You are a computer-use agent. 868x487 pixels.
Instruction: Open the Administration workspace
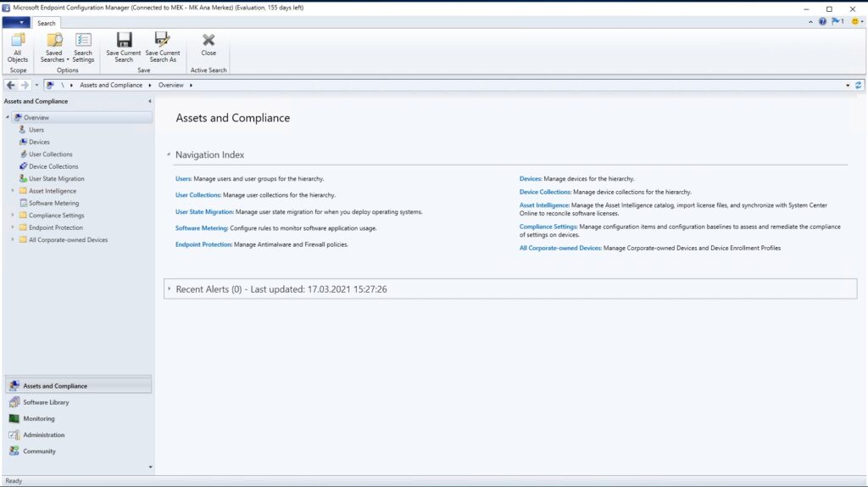(x=43, y=434)
